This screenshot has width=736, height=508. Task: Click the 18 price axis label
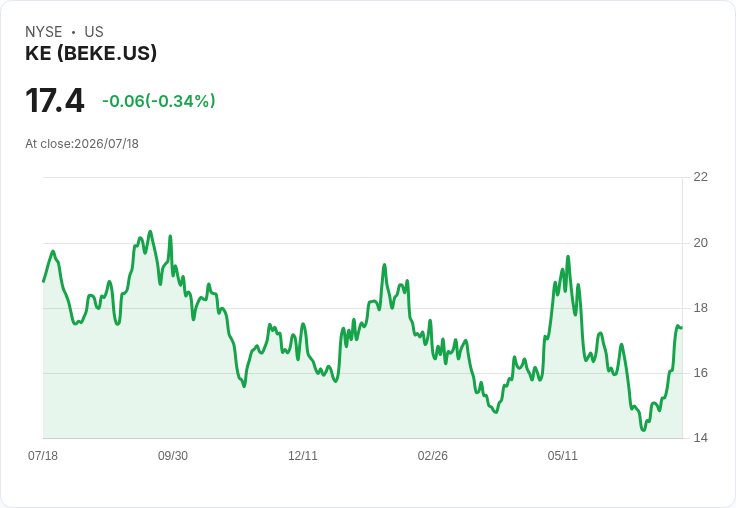coord(700,308)
